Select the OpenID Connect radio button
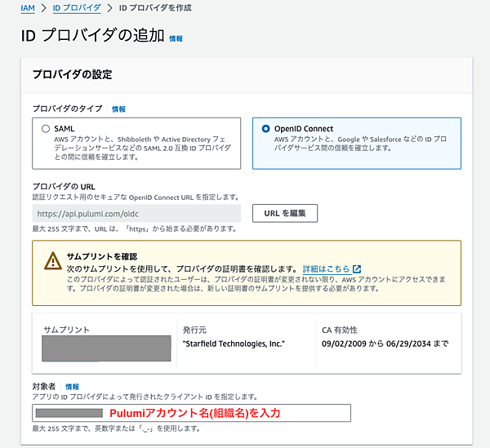This screenshot has height=448, width=490. [x=265, y=129]
